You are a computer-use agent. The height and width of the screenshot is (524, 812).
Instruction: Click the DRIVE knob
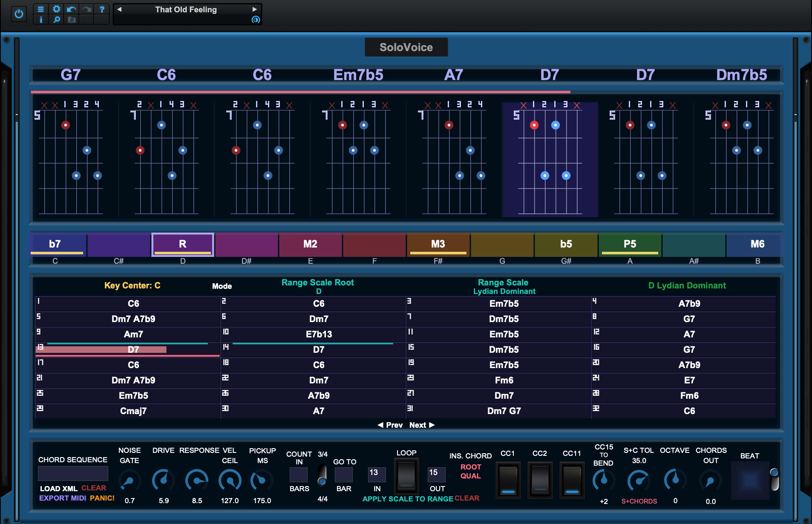(163, 481)
